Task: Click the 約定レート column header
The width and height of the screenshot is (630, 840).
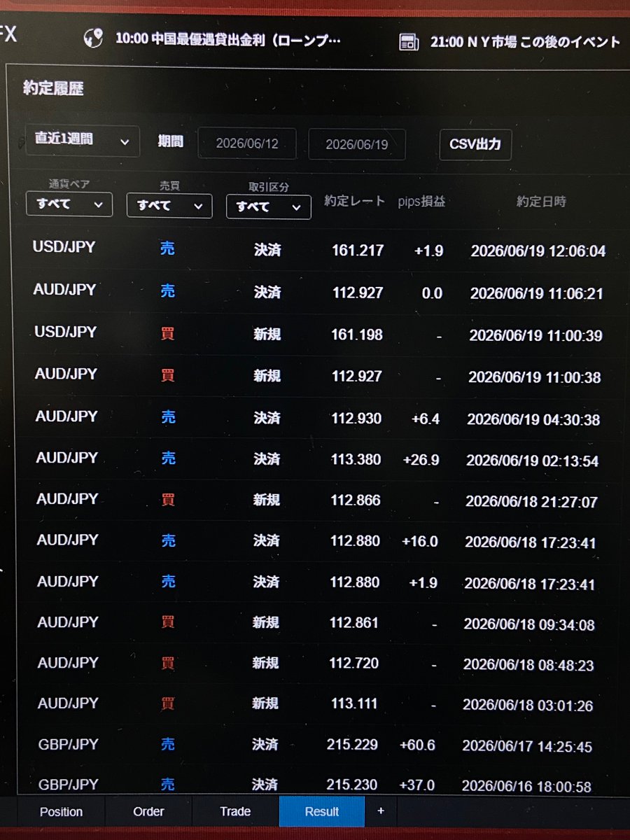Action: click(355, 201)
